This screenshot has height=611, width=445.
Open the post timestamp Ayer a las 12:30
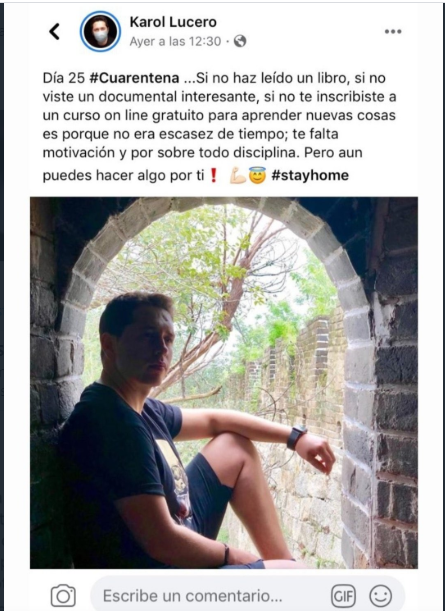[175, 41]
